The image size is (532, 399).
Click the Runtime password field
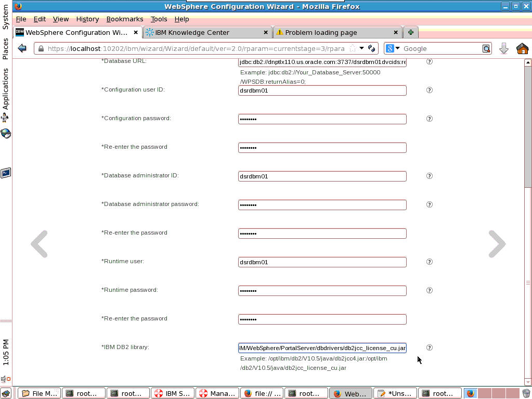(x=322, y=291)
